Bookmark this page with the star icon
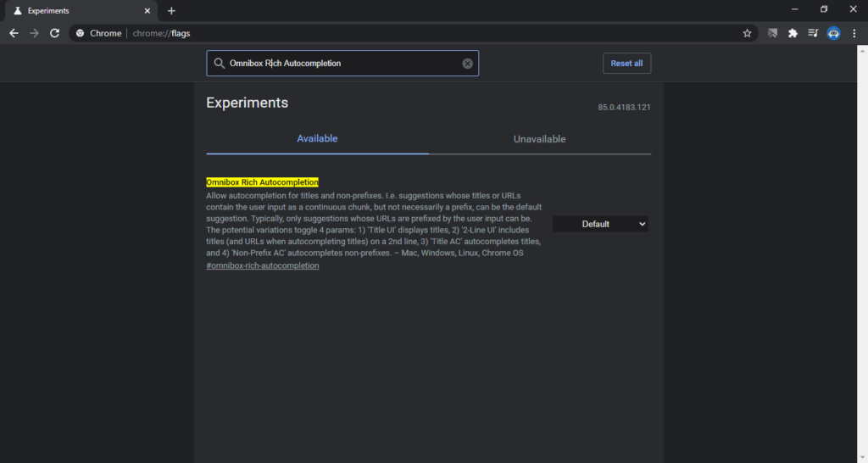The width and height of the screenshot is (868, 463). [747, 33]
